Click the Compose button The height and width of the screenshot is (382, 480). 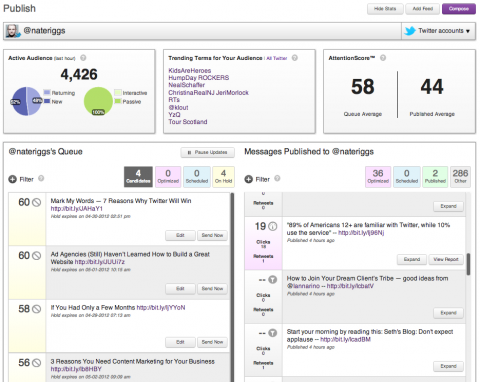[x=459, y=9]
